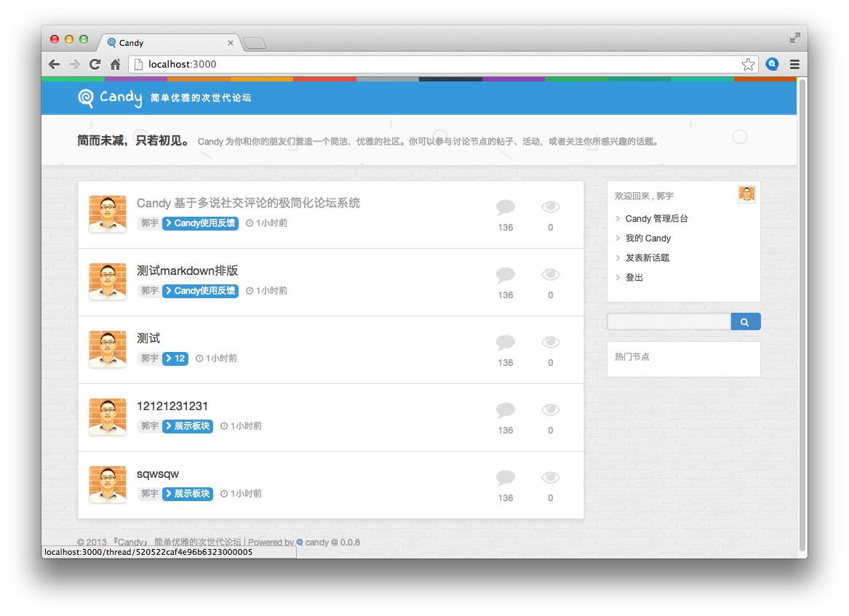849x616 pixels.
Task: Click the user avatar in welcome panel
Action: [x=746, y=193]
